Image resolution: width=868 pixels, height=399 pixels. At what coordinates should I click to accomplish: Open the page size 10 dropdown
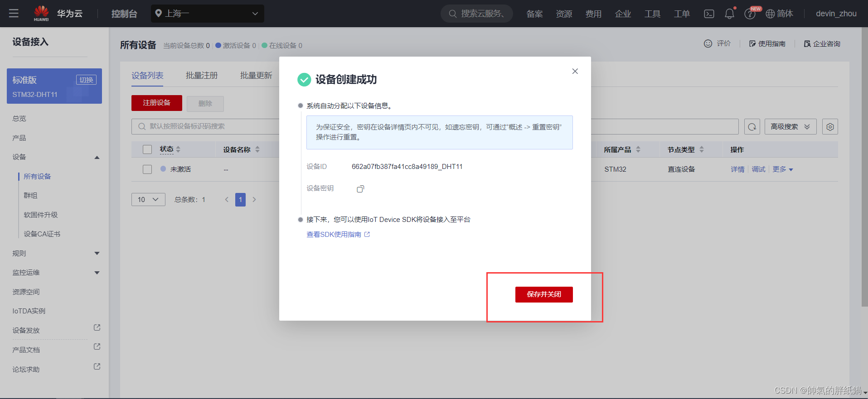(x=148, y=199)
